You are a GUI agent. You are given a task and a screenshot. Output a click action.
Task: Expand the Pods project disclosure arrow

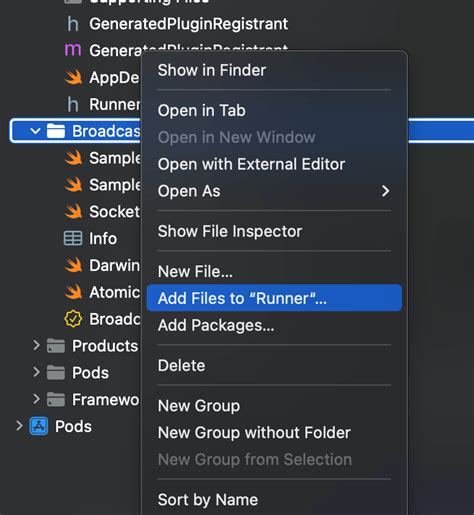[19, 426]
